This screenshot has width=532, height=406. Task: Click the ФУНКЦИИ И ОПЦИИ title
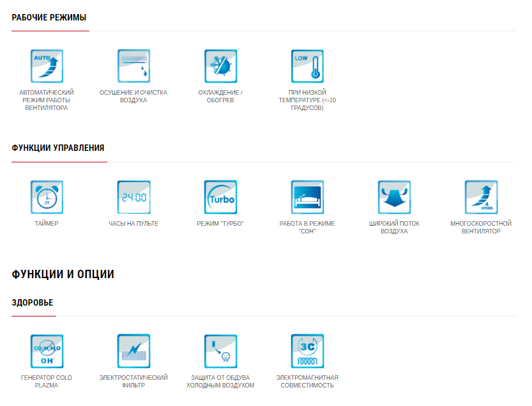63,274
